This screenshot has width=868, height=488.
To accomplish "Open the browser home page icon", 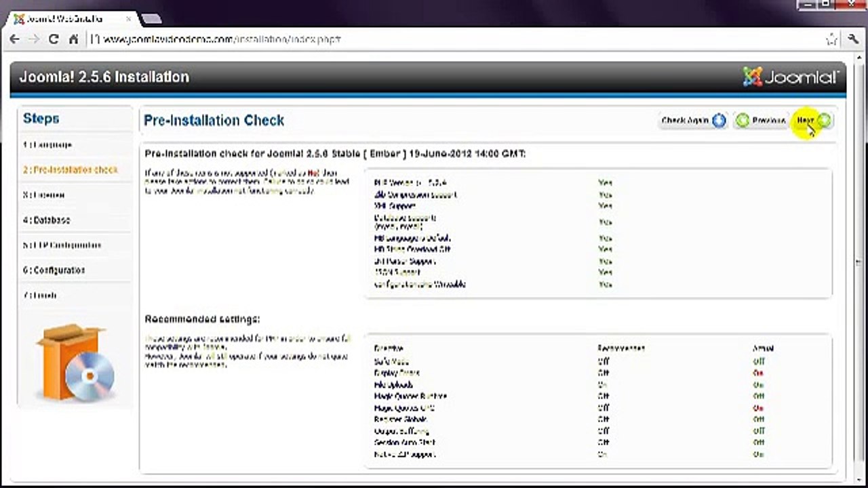I will point(73,39).
